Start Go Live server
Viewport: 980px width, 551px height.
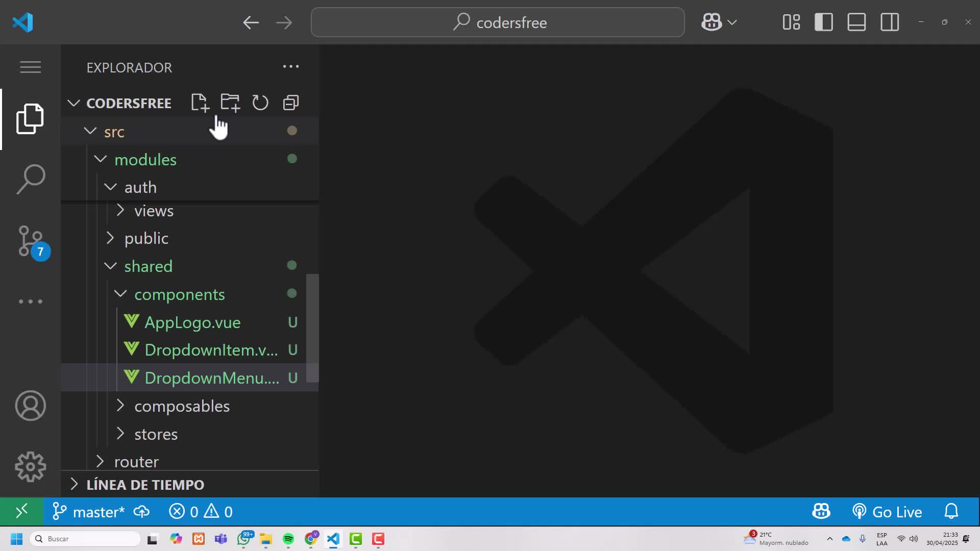[x=887, y=512]
